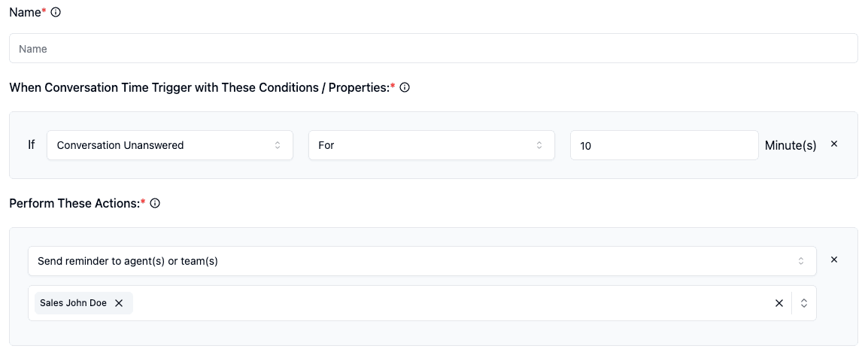Click the Name field label text
868x358 pixels.
point(26,12)
